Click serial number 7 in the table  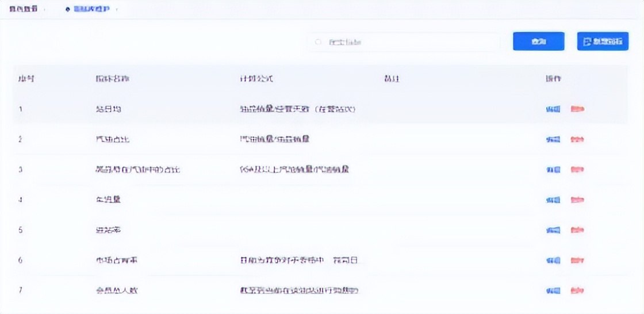pyautogui.click(x=21, y=291)
